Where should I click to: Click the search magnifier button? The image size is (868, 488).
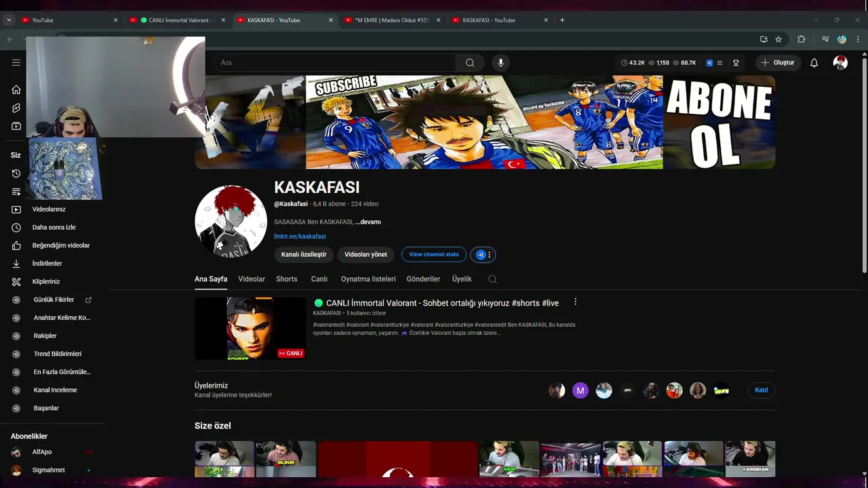[470, 62]
